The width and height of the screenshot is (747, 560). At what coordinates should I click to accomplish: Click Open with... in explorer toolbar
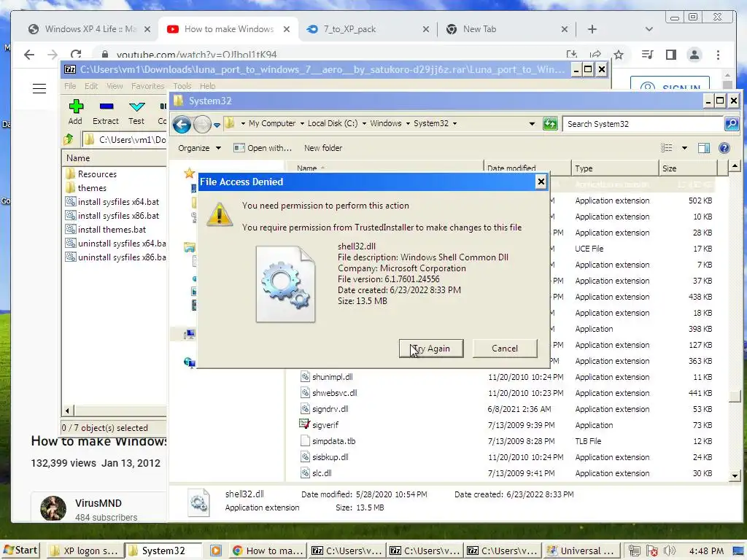tap(263, 148)
